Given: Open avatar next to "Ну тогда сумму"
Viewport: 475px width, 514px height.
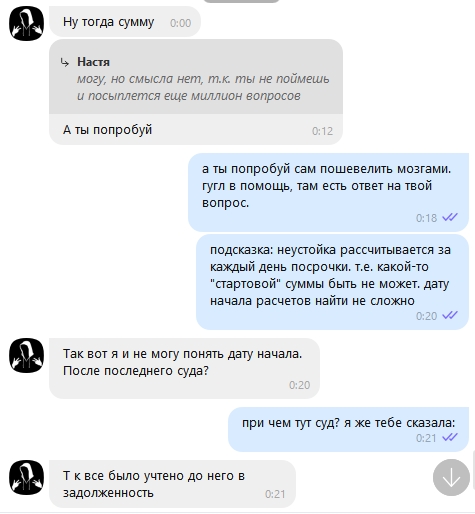Looking at the screenshot, I should click(x=26, y=23).
